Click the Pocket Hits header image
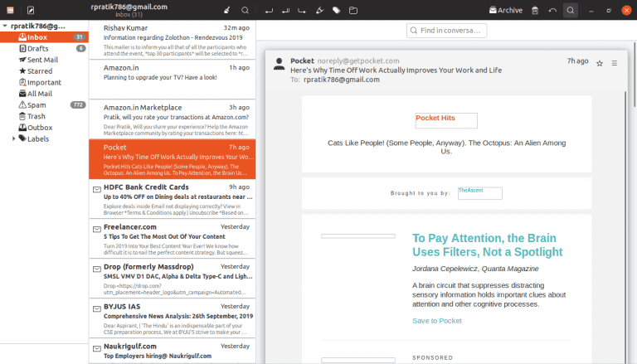The image size is (637, 364). [446, 121]
